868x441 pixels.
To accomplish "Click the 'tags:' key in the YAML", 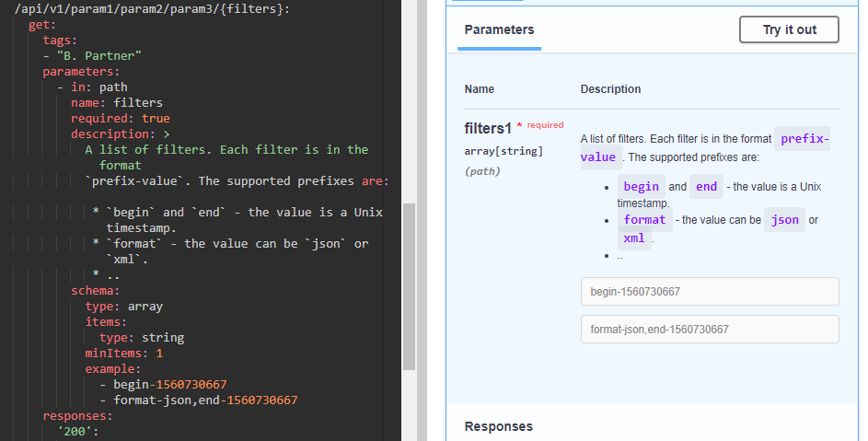I will 60,41.
